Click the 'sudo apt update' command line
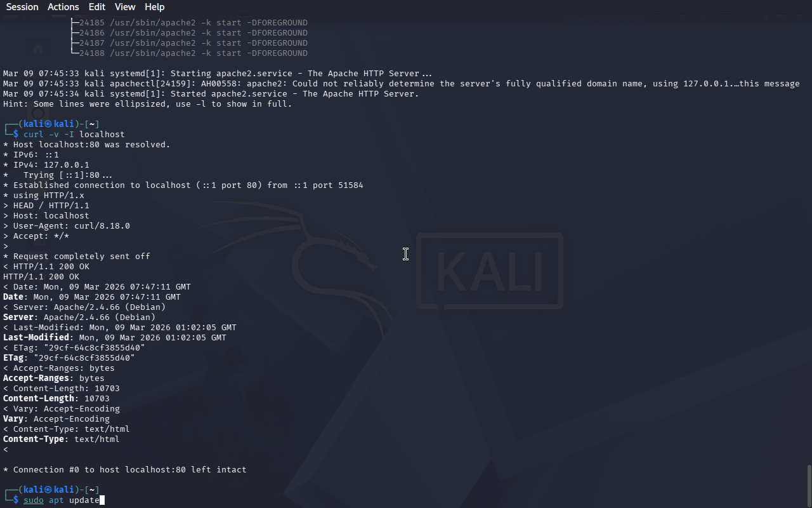Image resolution: width=812 pixels, height=508 pixels. point(62,500)
